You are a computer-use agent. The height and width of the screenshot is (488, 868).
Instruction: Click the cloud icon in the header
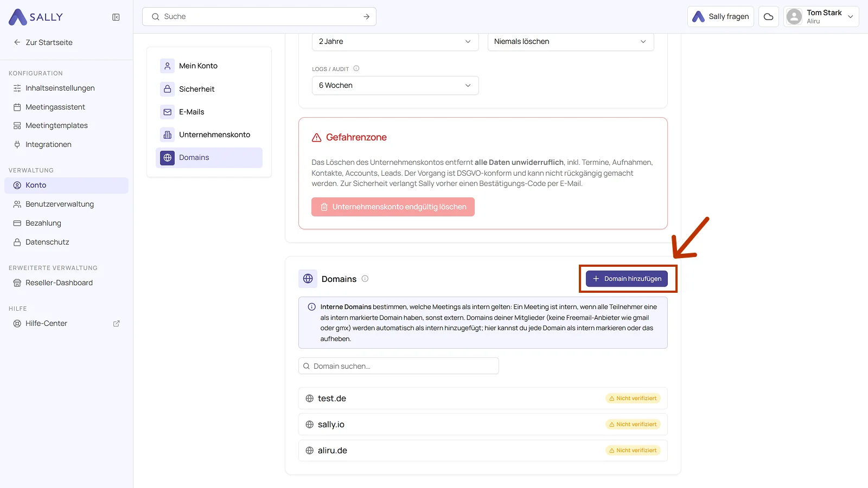click(x=768, y=16)
